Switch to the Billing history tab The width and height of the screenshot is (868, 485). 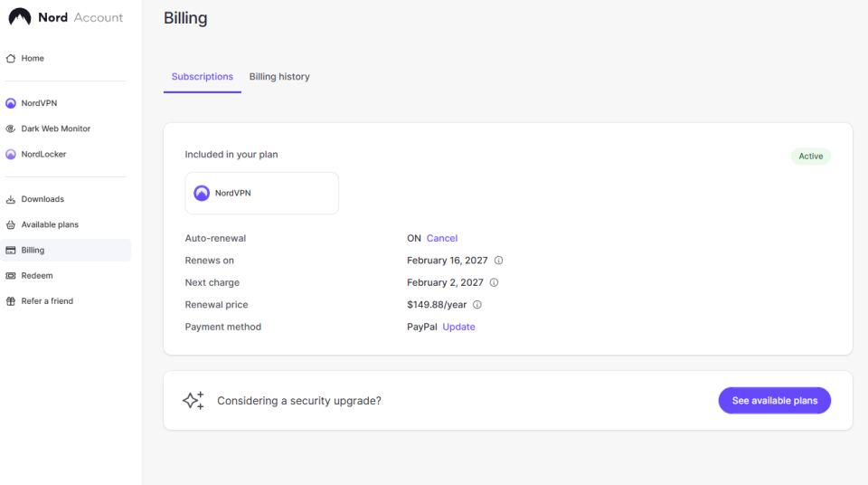[x=279, y=77]
